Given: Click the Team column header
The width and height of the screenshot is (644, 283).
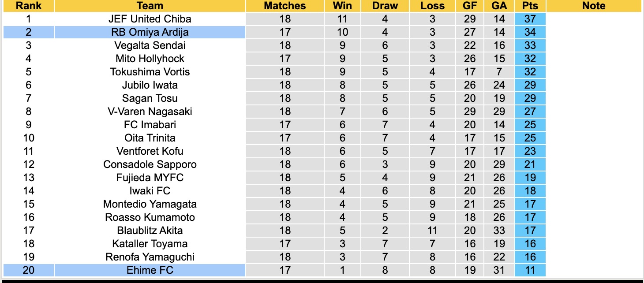Looking at the screenshot, I should click(x=150, y=6).
